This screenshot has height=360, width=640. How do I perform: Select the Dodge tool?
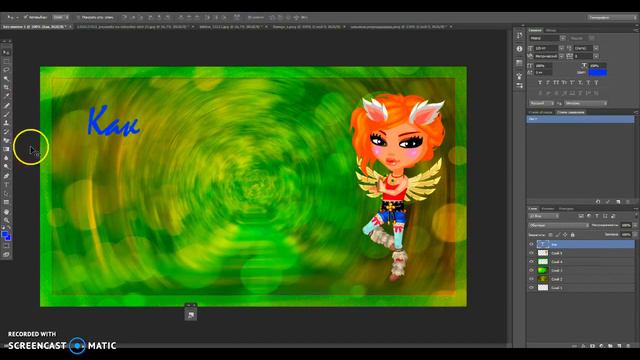coord(6,167)
